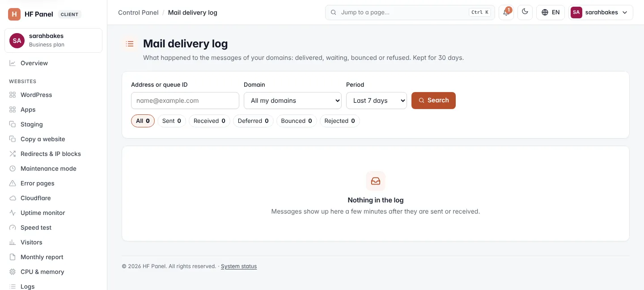This screenshot has height=290, width=644.
Task: Open Uptime monitor in the sidebar
Action: coord(54,213)
